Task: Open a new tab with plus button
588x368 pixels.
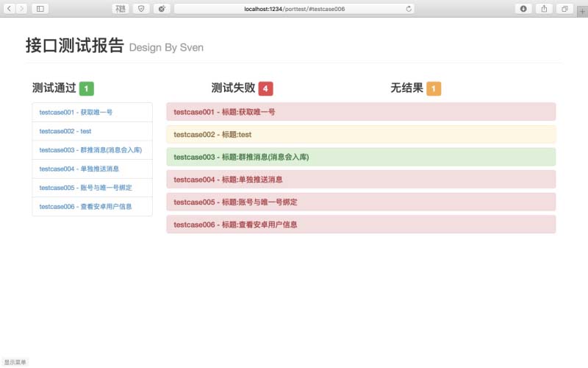Action: pyautogui.click(x=582, y=12)
